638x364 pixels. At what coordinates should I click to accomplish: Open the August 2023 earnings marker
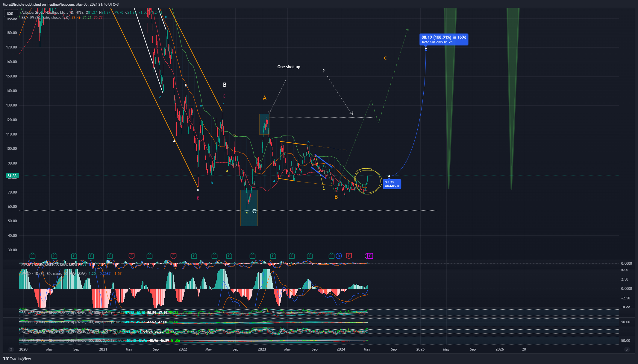[310, 256]
